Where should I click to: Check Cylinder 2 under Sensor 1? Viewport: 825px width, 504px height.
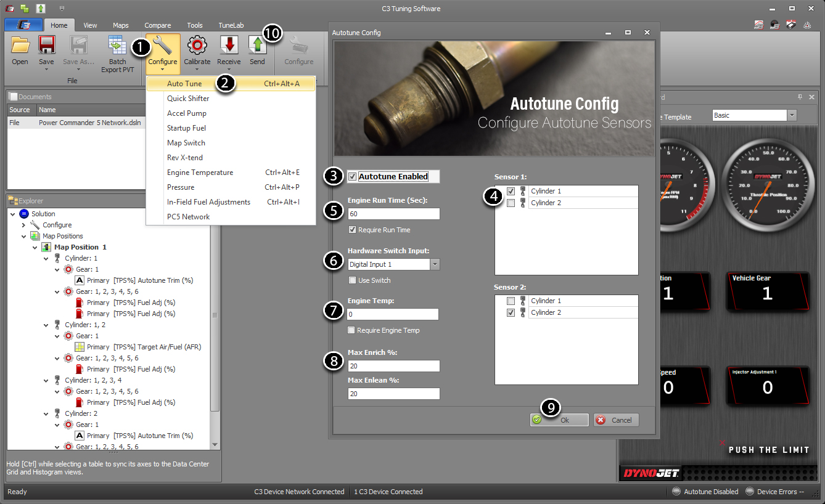point(511,203)
